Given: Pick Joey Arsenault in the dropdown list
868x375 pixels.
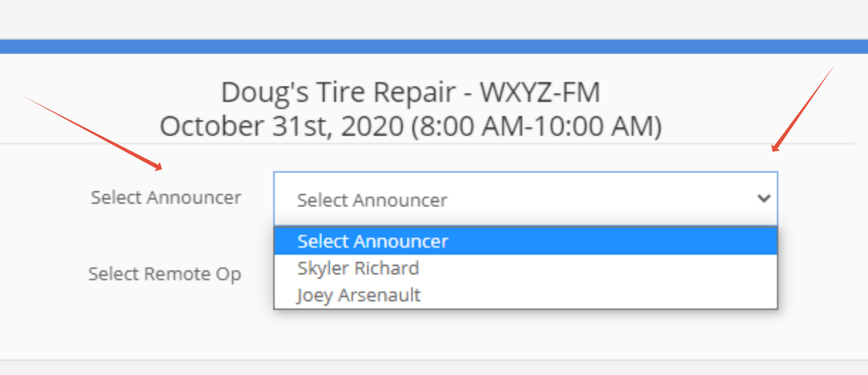Looking at the screenshot, I should click(x=359, y=295).
